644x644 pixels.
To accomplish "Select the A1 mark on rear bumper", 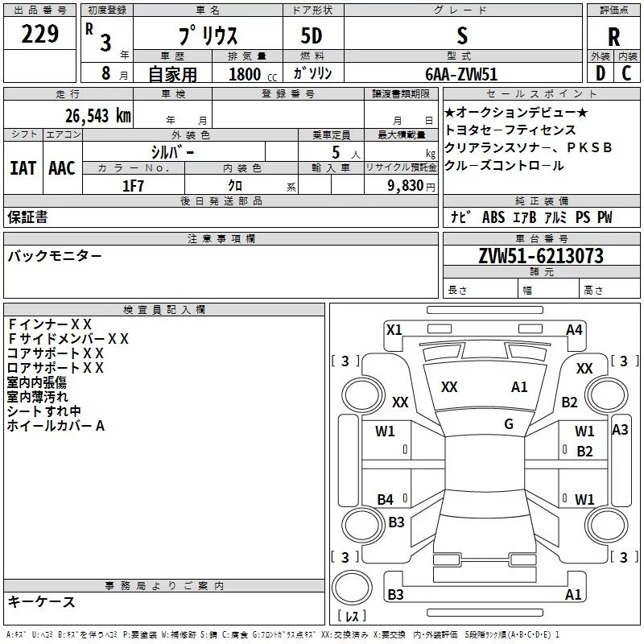I will tap(573, 594).
